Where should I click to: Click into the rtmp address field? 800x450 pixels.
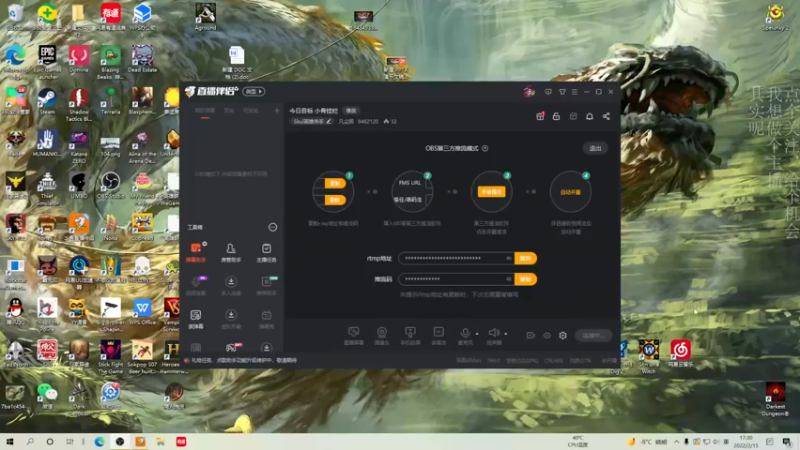click(x=456, y=258)
